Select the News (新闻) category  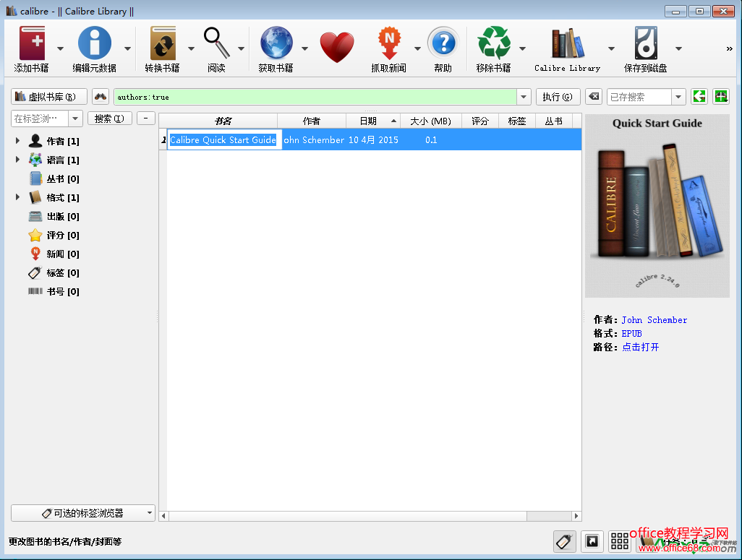coord(54,254)
